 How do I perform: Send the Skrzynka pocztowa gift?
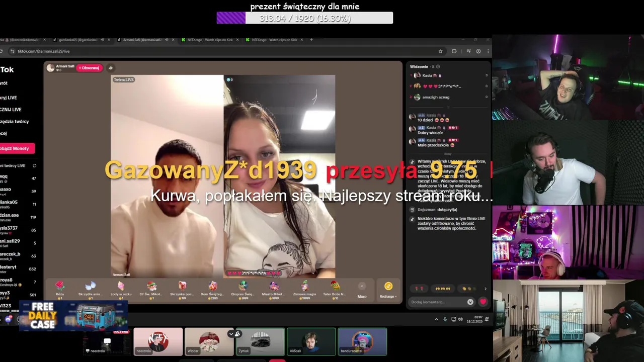182,290
